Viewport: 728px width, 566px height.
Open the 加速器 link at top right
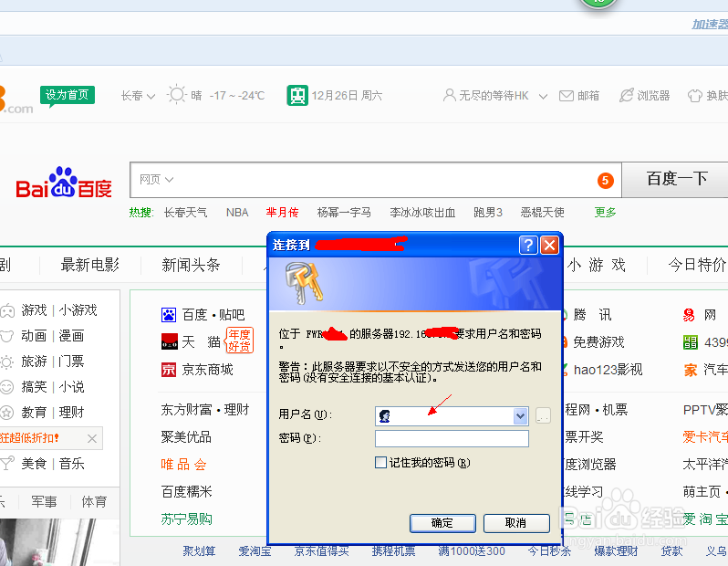click(x=710, y=24)
